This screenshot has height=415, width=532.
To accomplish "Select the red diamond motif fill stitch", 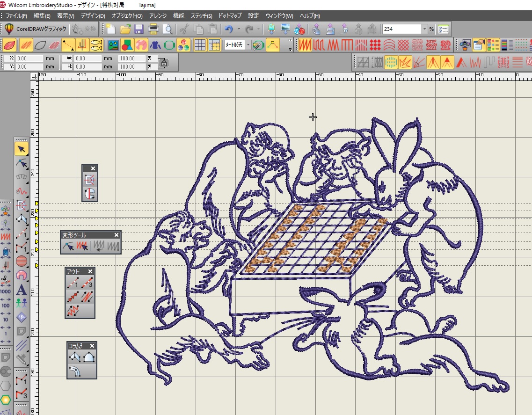I will pyautogui.click(x=375, y=45).
